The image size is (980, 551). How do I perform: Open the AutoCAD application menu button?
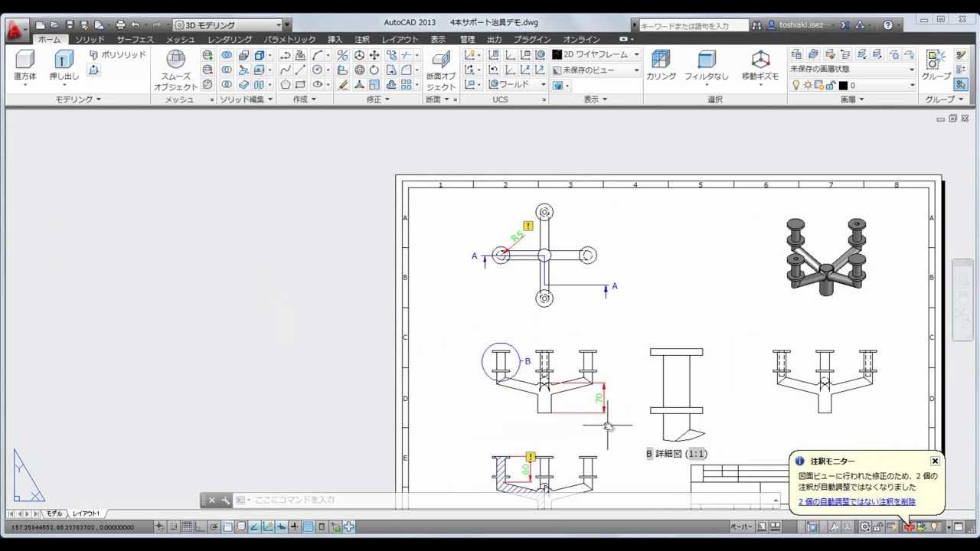click(x=15, y=30)
